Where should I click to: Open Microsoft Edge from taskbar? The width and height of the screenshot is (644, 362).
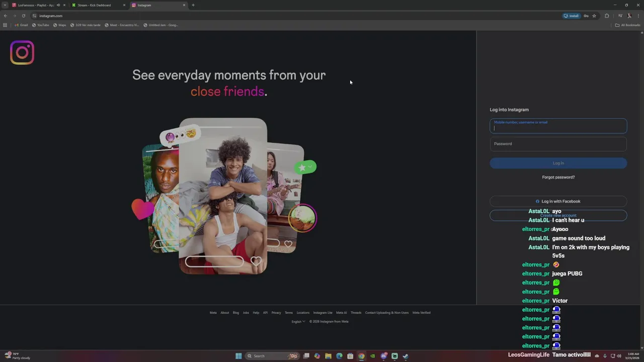pos(339,356)
